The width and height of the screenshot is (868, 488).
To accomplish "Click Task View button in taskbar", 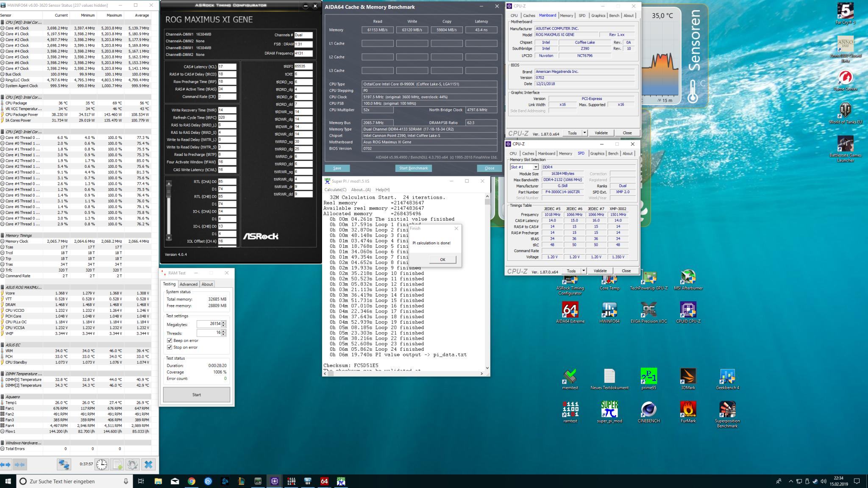I will pyautogui.click(x=141, y=481).
